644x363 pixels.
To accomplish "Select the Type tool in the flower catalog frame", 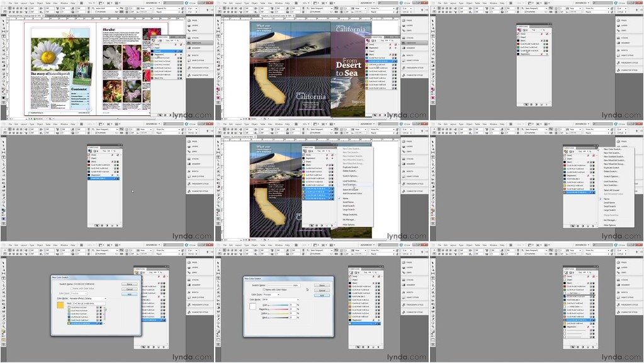I will [3, 36].
